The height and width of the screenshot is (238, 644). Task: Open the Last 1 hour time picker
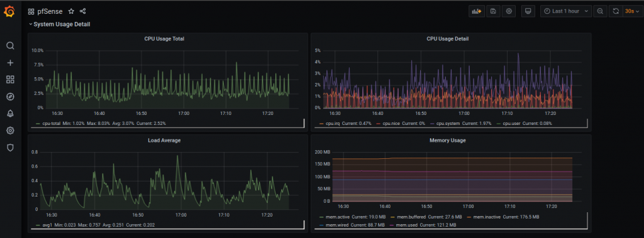pos(566,11)
